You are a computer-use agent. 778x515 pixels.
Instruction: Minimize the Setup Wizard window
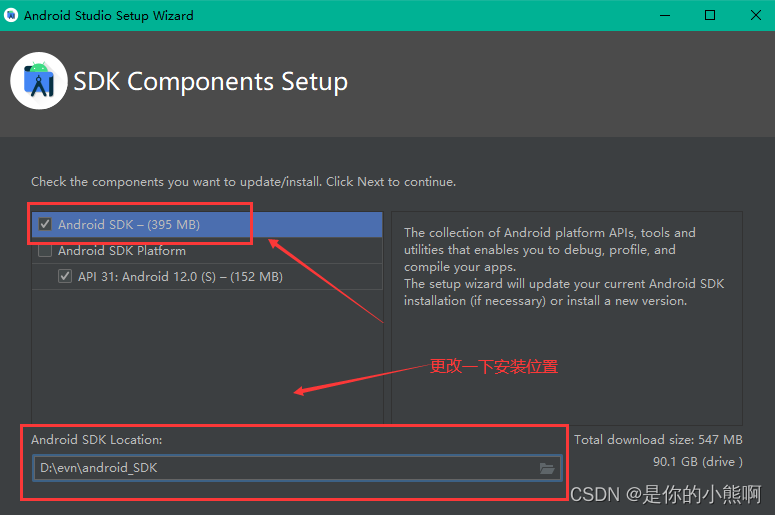(665, 15)
